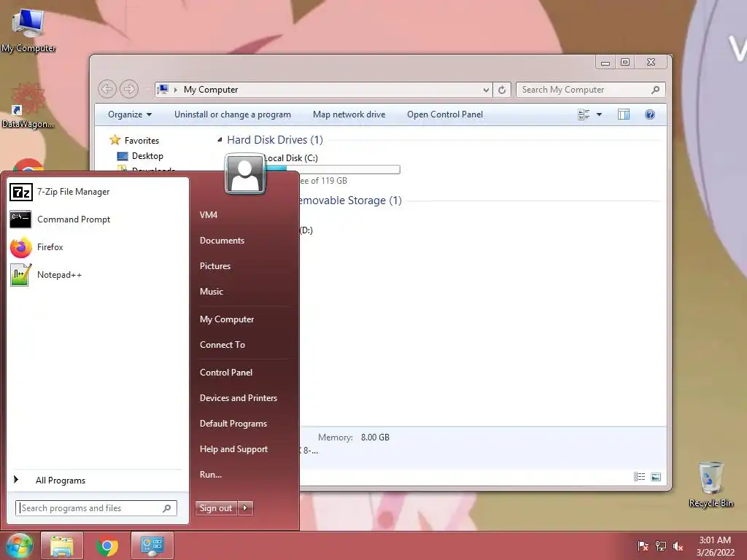Viewport: 747px width, 560px height.
Task: Open the My Computer desktop icon
Action: tap(28, 31)
